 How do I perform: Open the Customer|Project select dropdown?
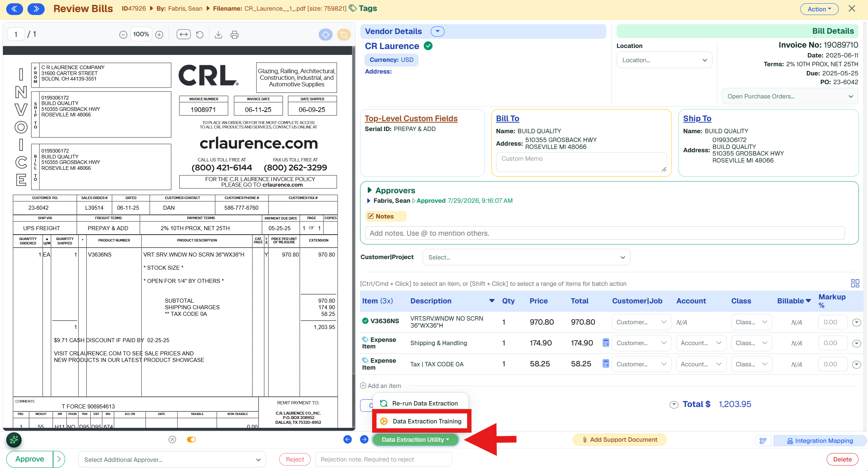pos(526,257)
